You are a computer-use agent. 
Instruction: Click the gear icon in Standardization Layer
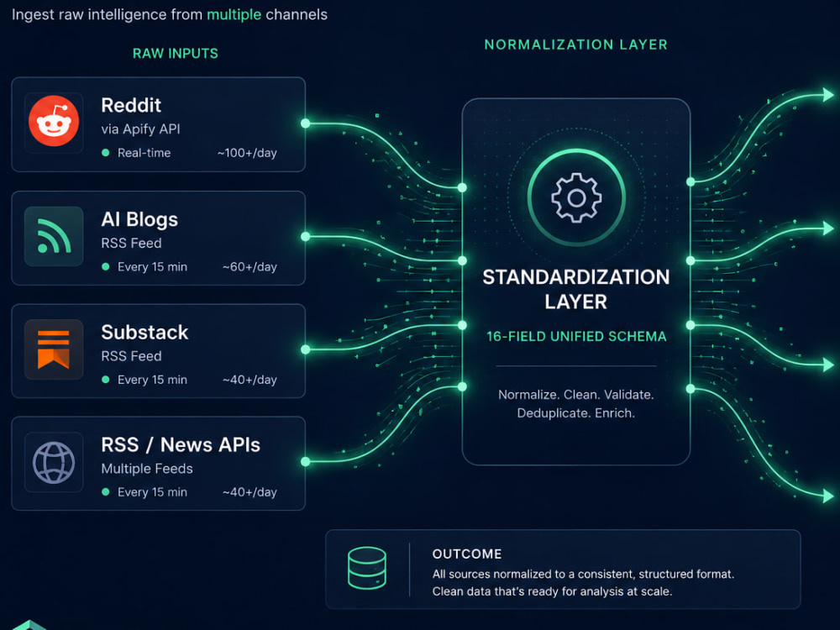click(x=576, y=197)
